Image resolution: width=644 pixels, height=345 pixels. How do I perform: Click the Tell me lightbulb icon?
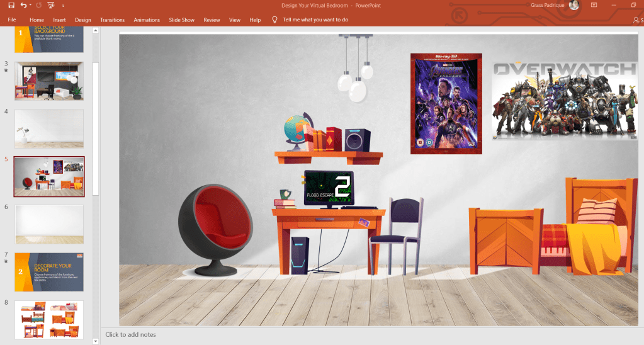(274, 20)
